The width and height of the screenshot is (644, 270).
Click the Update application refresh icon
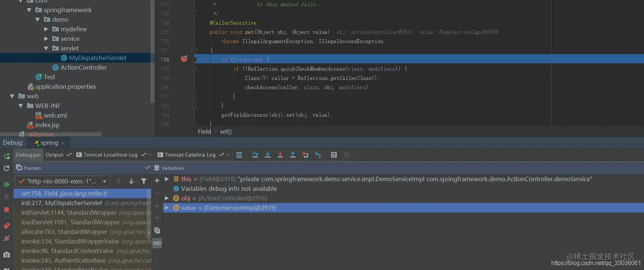(x=6, y=168)
